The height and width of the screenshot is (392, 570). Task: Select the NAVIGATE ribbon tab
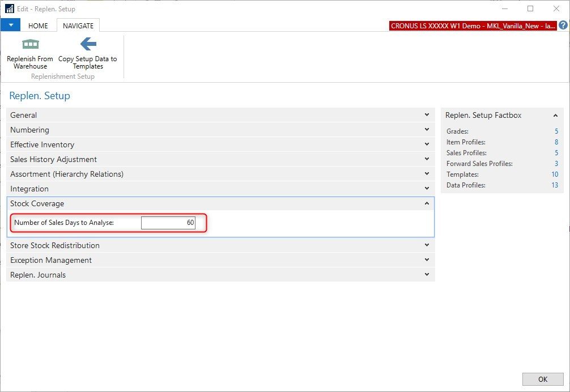(x=78, y=25)
